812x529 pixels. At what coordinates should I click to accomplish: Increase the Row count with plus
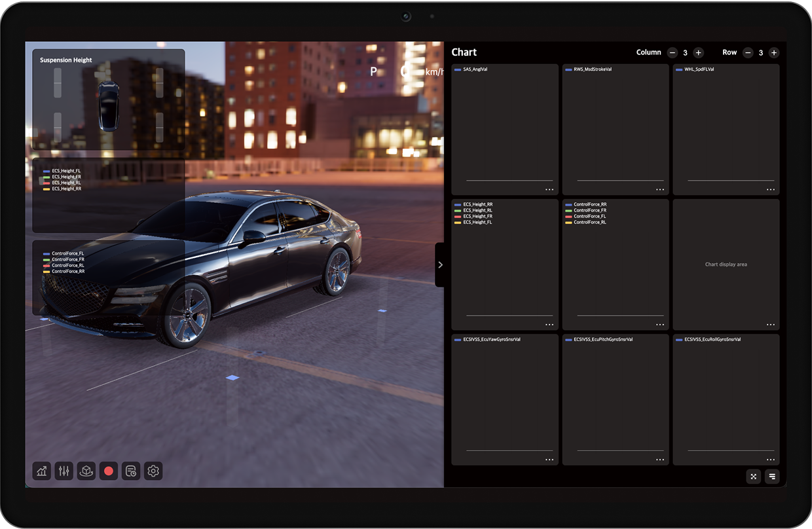tap(773, 52)
